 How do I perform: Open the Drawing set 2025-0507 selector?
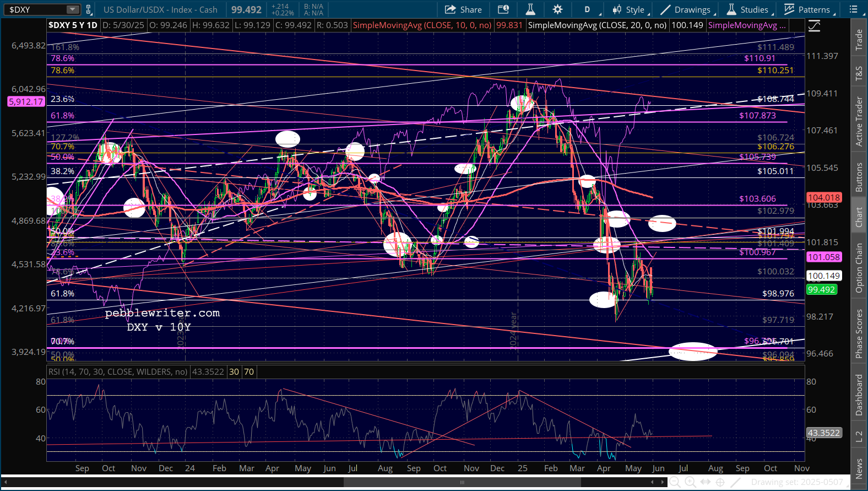tap(796, 482)
